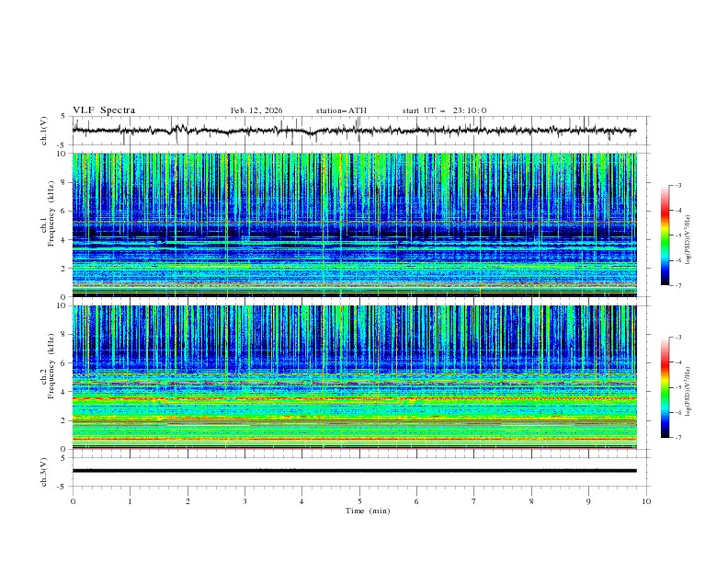Click the "-3" label on ch.1 colorbar
This screenshot has width=728, height=563.
pos(678,185)
